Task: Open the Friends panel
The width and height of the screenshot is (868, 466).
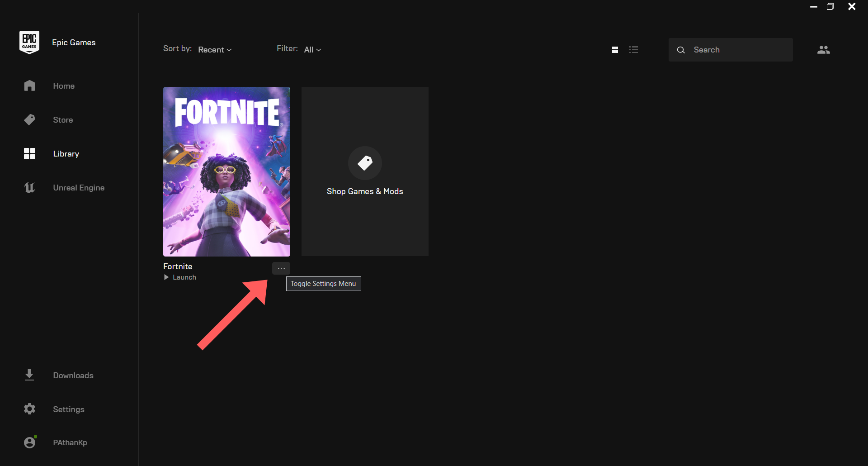Action: [823, 50]
